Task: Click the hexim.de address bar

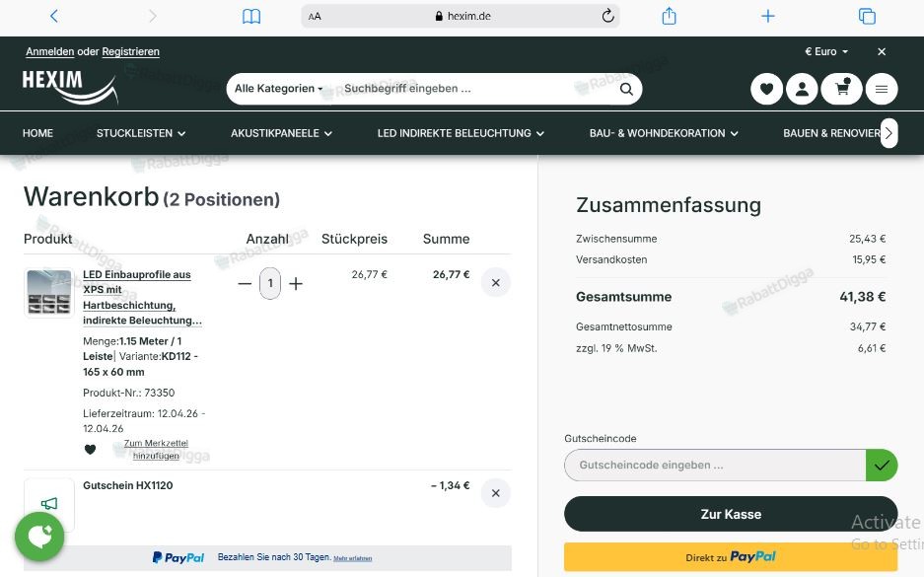Action: (461, 16)
